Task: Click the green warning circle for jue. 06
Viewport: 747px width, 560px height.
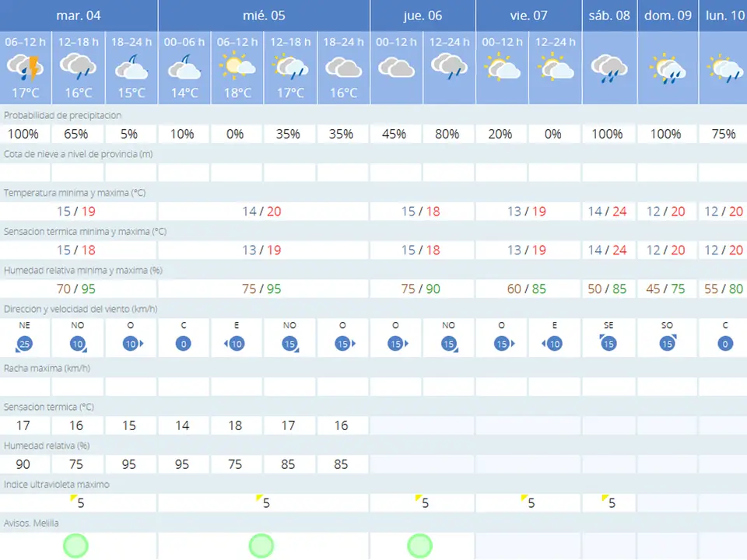Action: pos(419,546)
